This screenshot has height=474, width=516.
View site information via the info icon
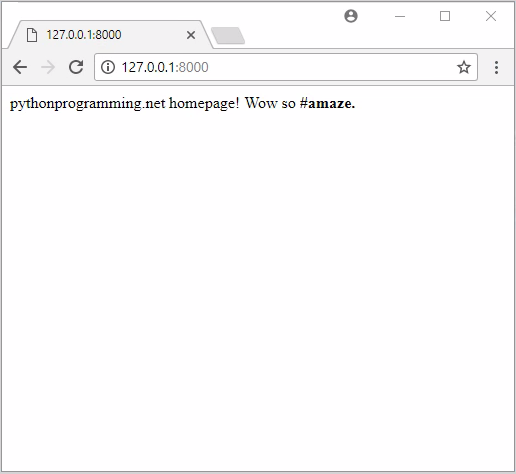pyautogui.click(x=108, y=67)
